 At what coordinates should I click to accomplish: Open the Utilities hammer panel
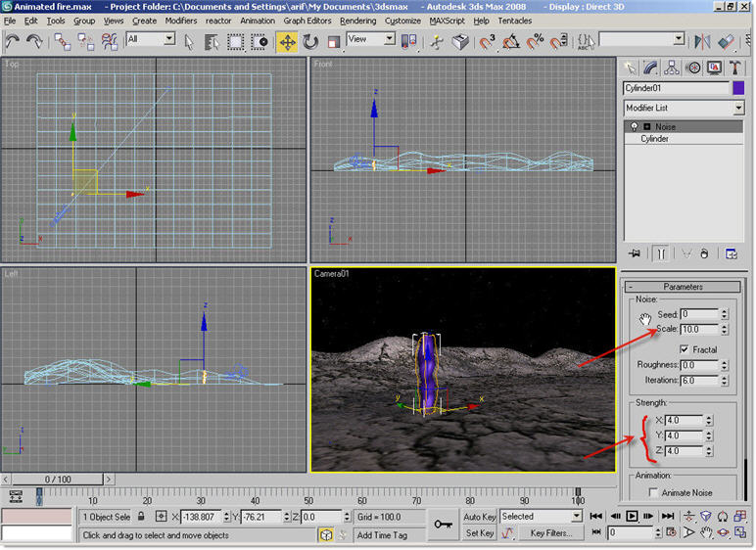tap(736, 68)
